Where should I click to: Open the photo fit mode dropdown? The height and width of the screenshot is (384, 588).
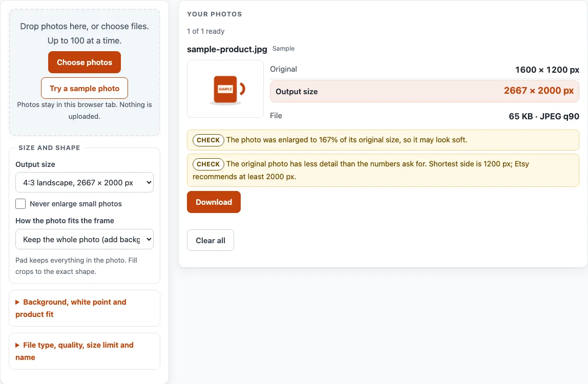[x=85, y=239]
